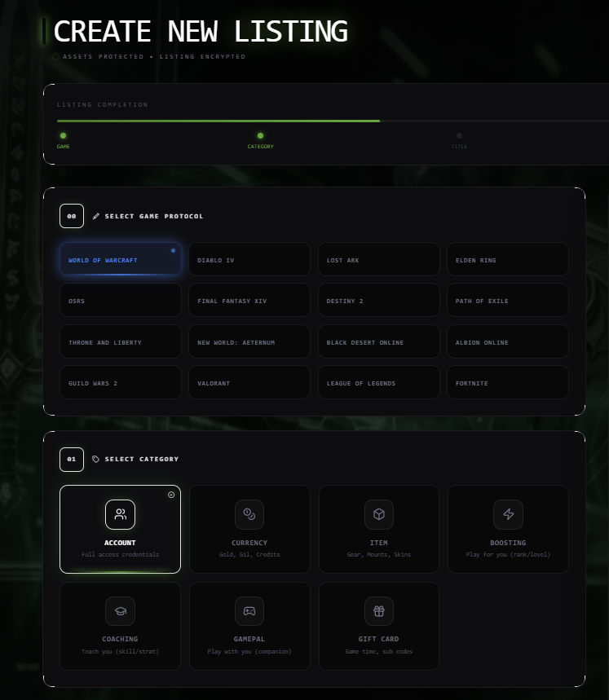Screen dimensions: 609x700
Task: Click the Item cube icon
Action: tap(378, 514)
